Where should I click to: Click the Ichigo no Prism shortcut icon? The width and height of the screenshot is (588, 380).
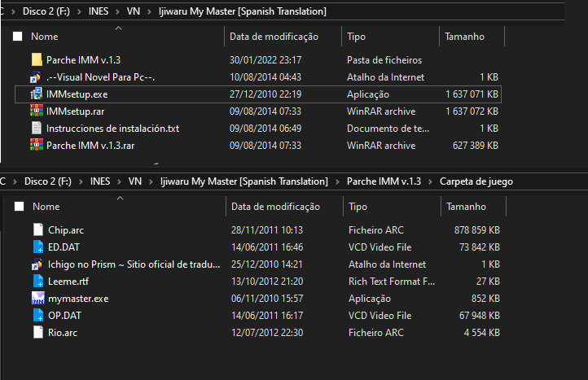[x=37, y=264]
